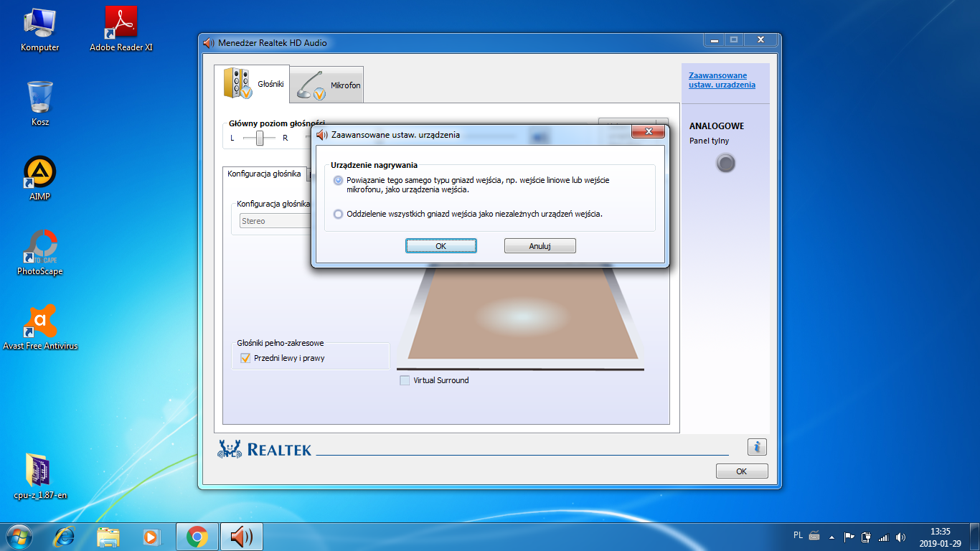
Task: Open the 'Zaawansowane ustaw. urządzenia' link
Action: [722, 80]
